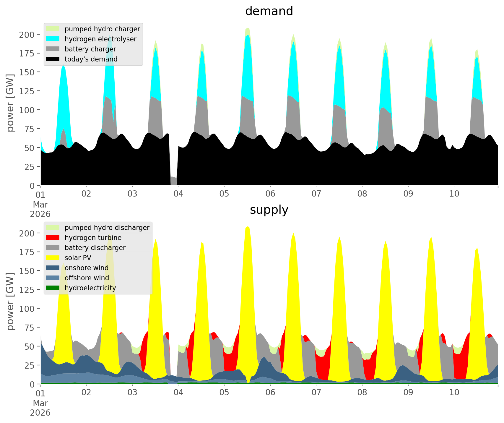The height and width of the screenshot is (423, 504).
Task: Click the offshore wind legend swatch
Action: (x=53, y=278)
